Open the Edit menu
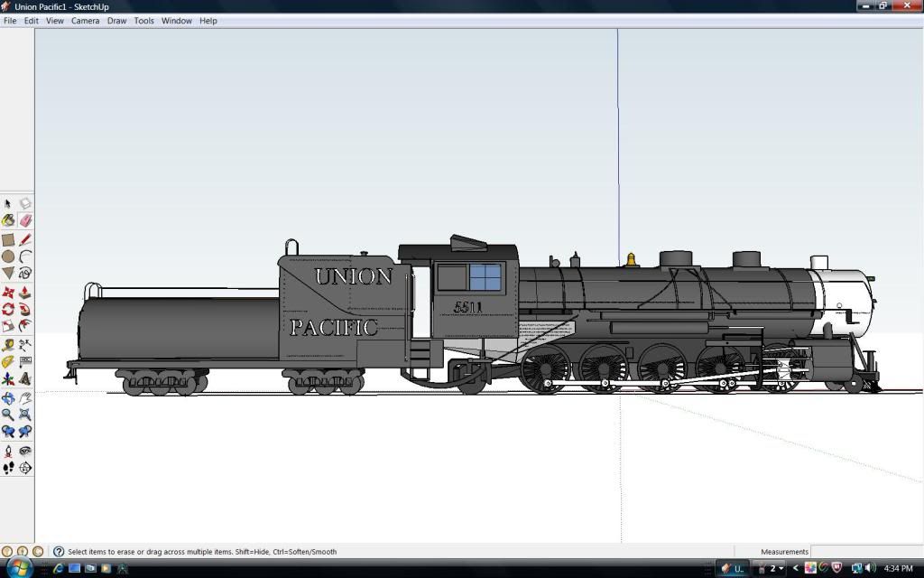924x578 pixels. point(32,21)
